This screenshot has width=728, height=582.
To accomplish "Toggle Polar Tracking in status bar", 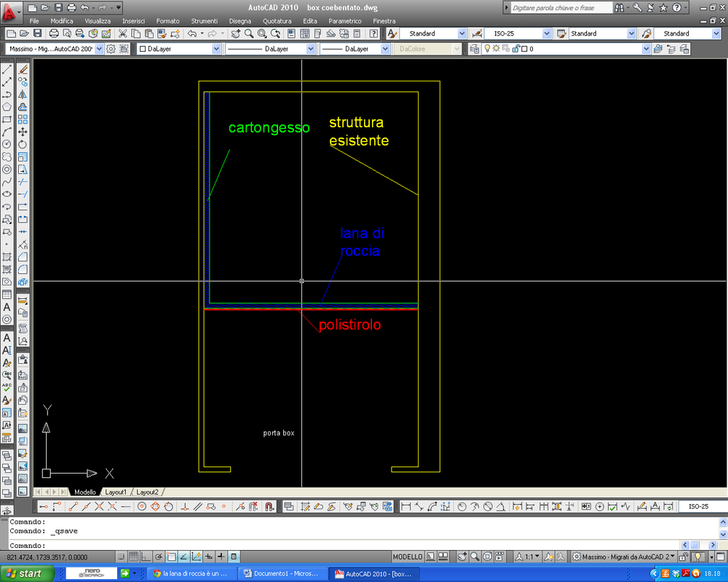I will 159,557.
